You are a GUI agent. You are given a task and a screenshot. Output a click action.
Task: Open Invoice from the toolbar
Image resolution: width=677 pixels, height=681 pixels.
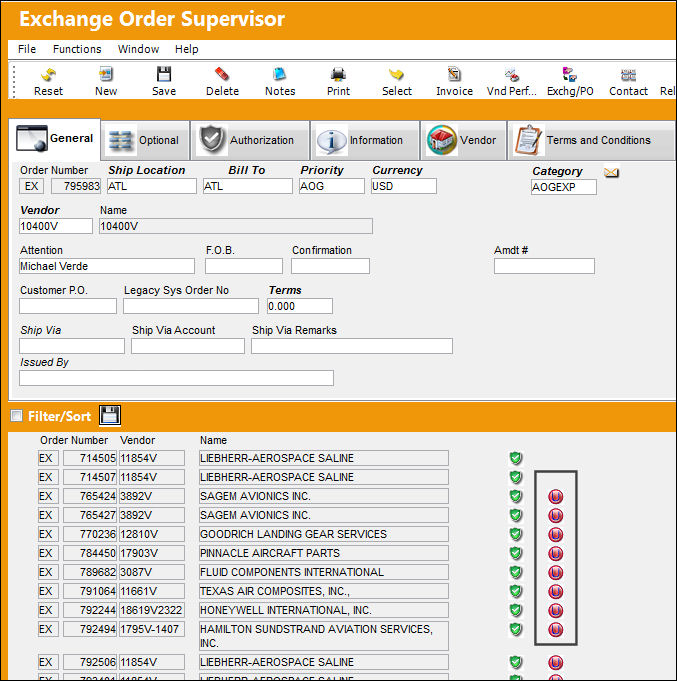click(454, 81)
